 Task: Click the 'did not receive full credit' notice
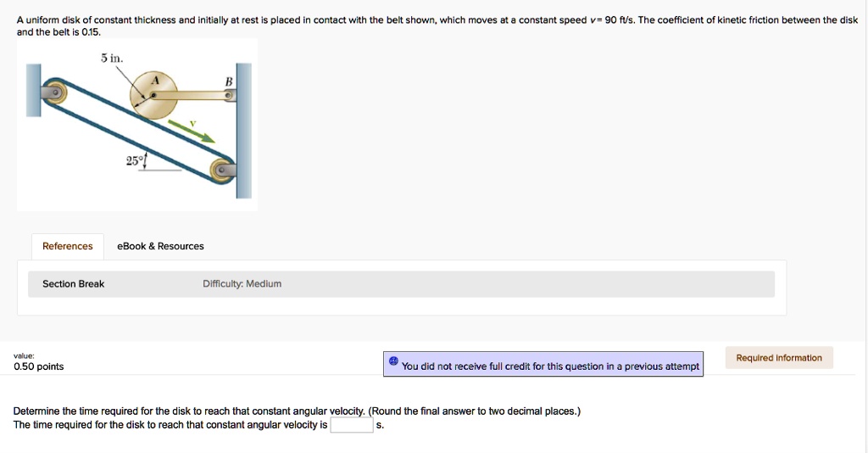(x=550, y=366)
